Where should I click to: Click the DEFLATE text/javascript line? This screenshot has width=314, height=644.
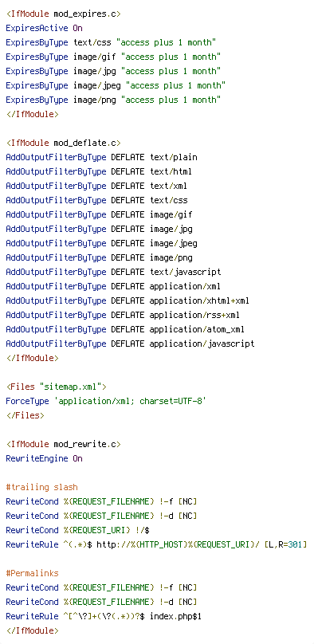pos(113,273)
